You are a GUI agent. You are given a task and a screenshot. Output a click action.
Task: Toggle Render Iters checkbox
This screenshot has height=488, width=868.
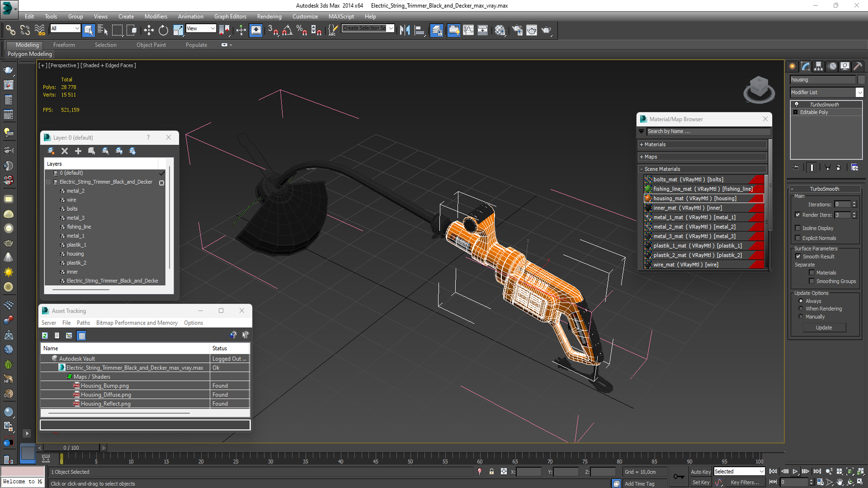[798, 215]
